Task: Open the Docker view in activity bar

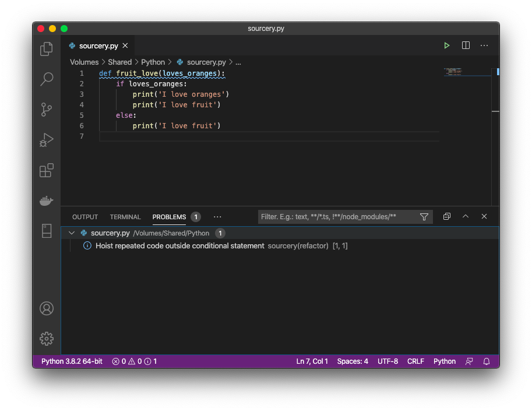Action: point(47,201)
